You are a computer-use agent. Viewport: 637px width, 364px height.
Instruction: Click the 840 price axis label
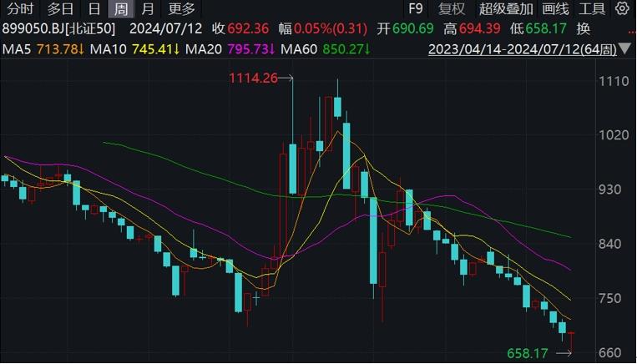point(610,244)
